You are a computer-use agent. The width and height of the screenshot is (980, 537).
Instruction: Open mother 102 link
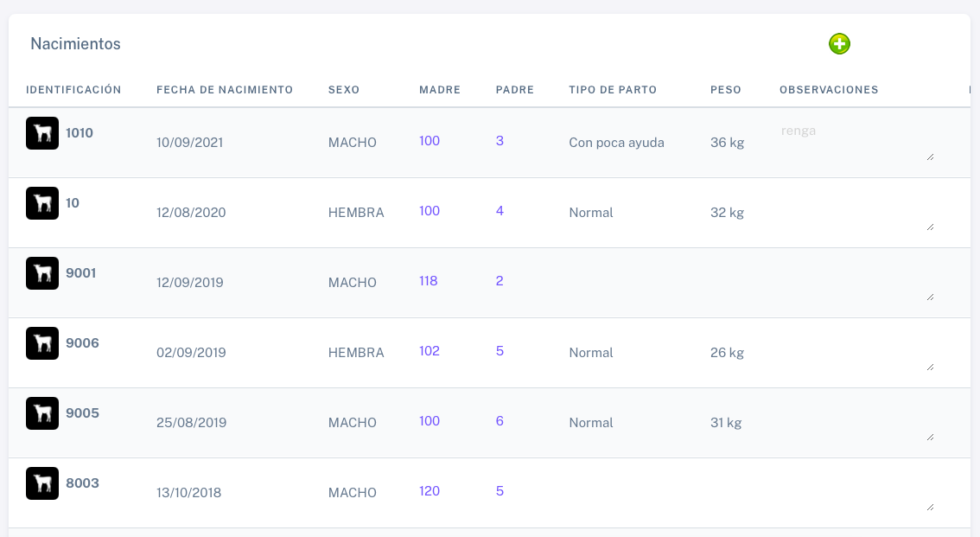(x=430, y=351)
